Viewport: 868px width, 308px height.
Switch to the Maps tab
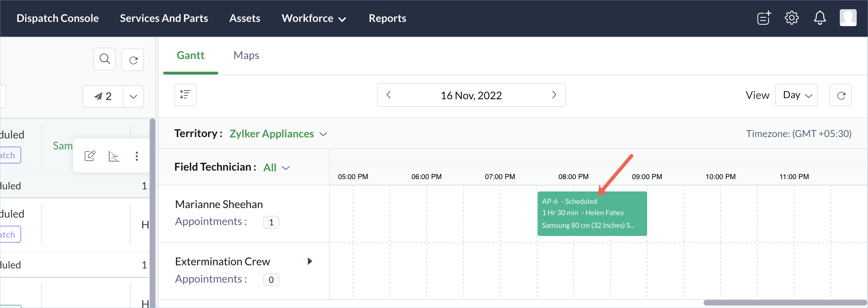(246, 55)
